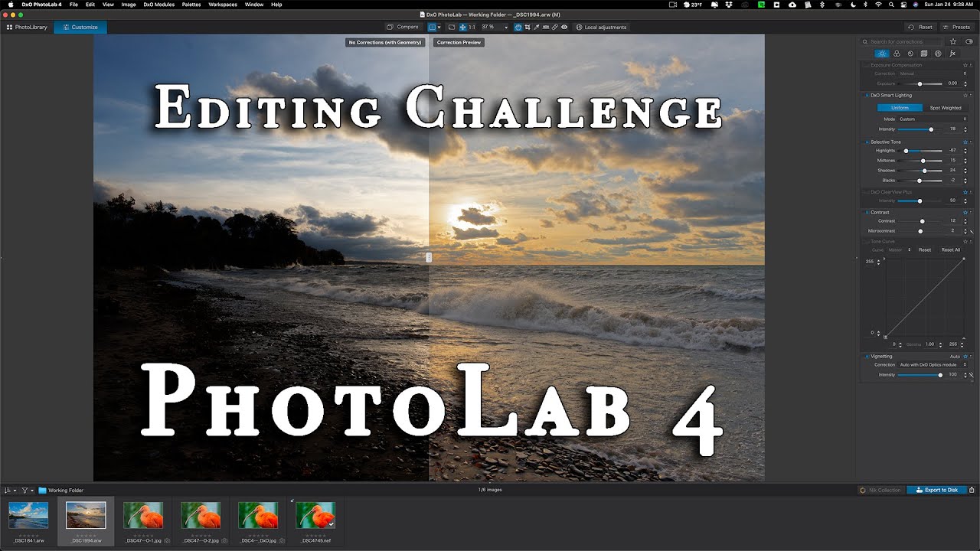The width and height of the screenshot is (980, 551).
Task: Disable DxO Smart Lighting checkbox
Action: 867,96
